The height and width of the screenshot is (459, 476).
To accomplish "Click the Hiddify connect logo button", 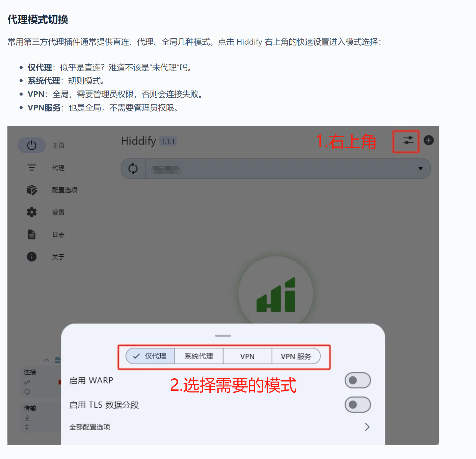I will [x=276, y=294].
